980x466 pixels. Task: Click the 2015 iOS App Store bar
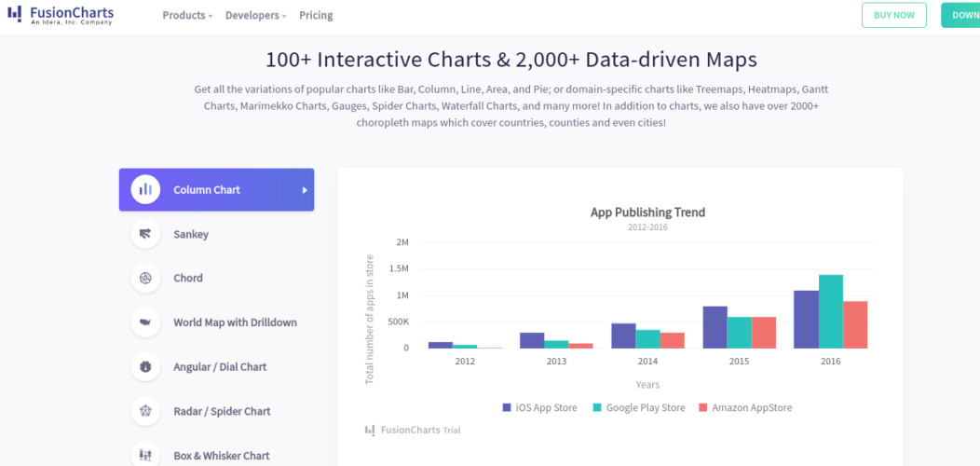[x=715, y=327]
